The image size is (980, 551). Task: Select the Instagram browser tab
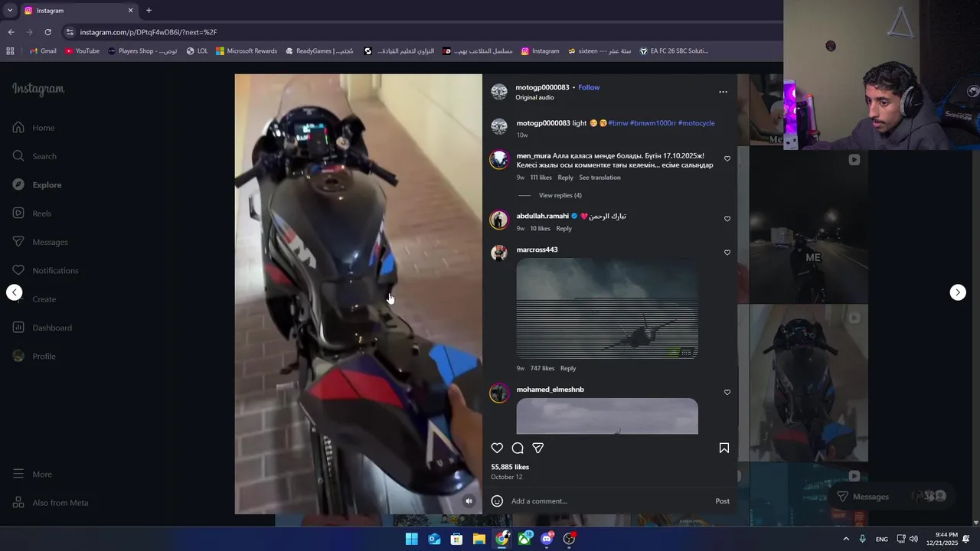point(78,11)
